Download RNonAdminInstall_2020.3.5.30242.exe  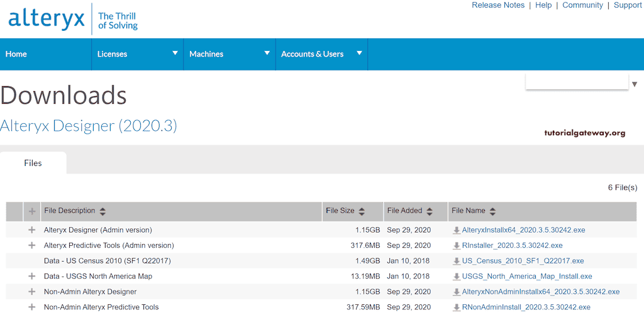click(526, 307)
